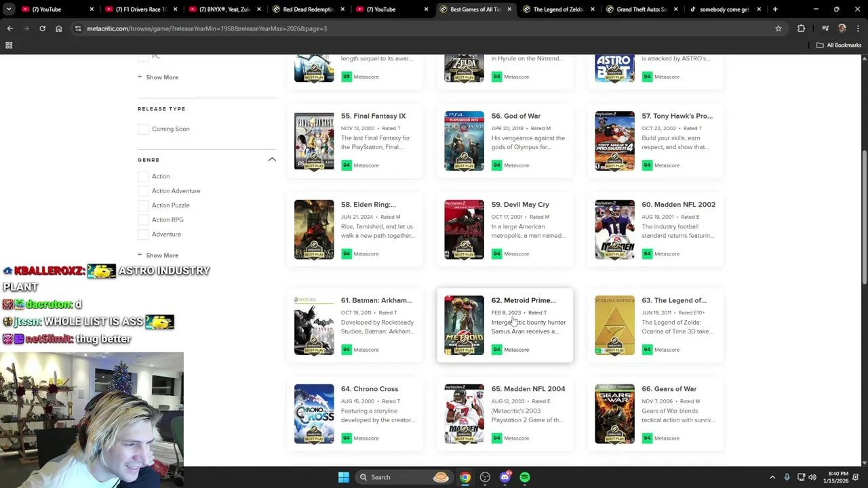Open the Windows Start menu
Image resolution: width=868 pixels, height=488 pixels.
point(344,477)
